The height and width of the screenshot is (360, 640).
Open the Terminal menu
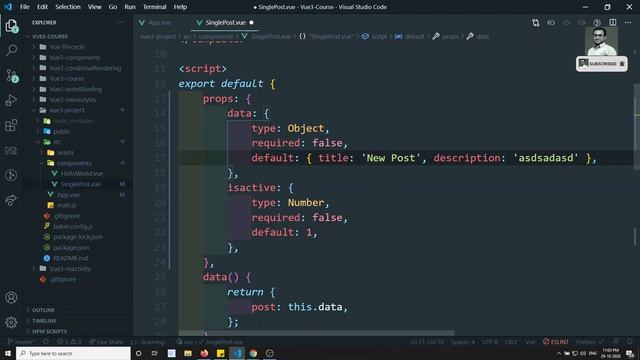click(155, 7)
